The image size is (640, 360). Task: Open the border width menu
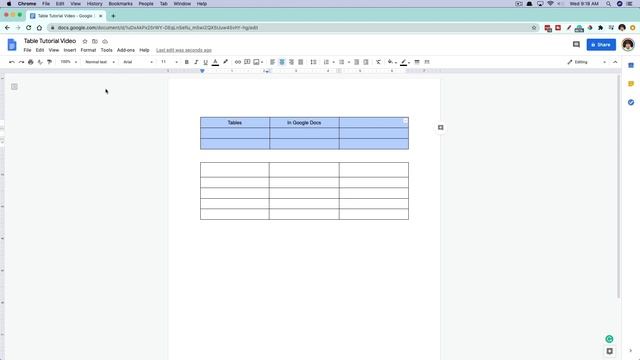tap(417, 62)
